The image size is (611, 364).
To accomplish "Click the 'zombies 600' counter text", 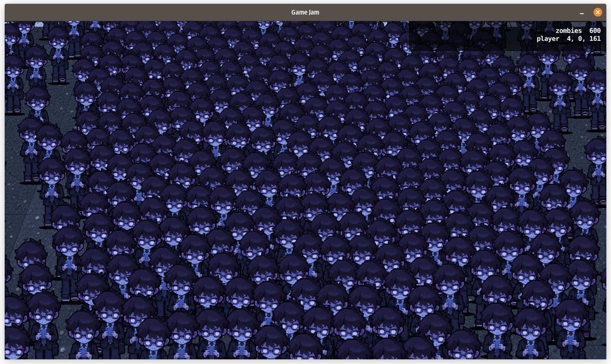I will click(578, 31).
